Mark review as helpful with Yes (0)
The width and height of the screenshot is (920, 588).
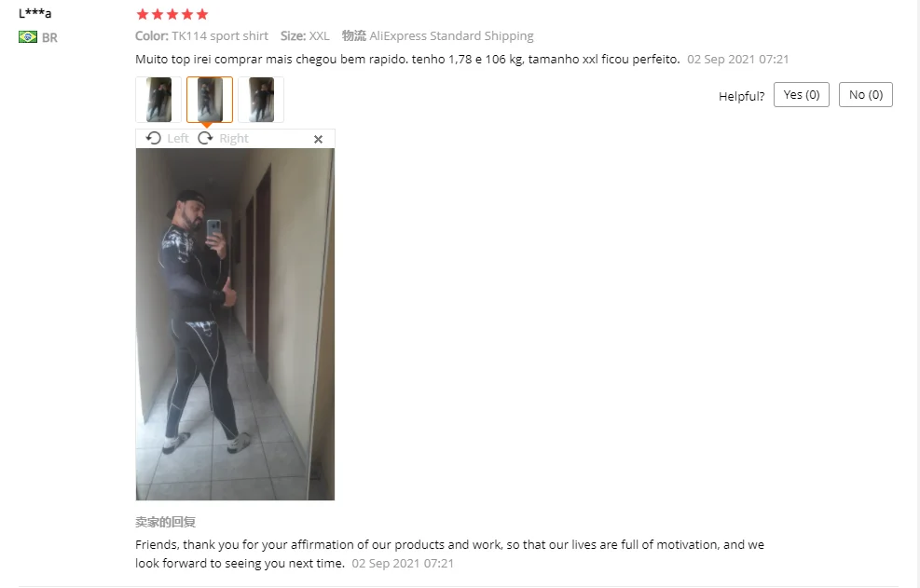(x=801, y=94)
